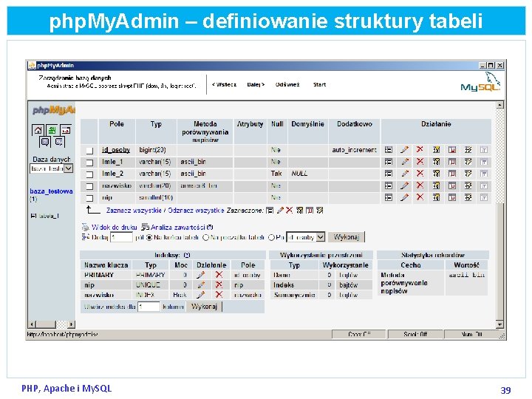The width and height of the screenshot is (532, 399).
Task: Edit the nazwisko field with pencil icon
Action: pyautogui.click(x=404, y=185)
